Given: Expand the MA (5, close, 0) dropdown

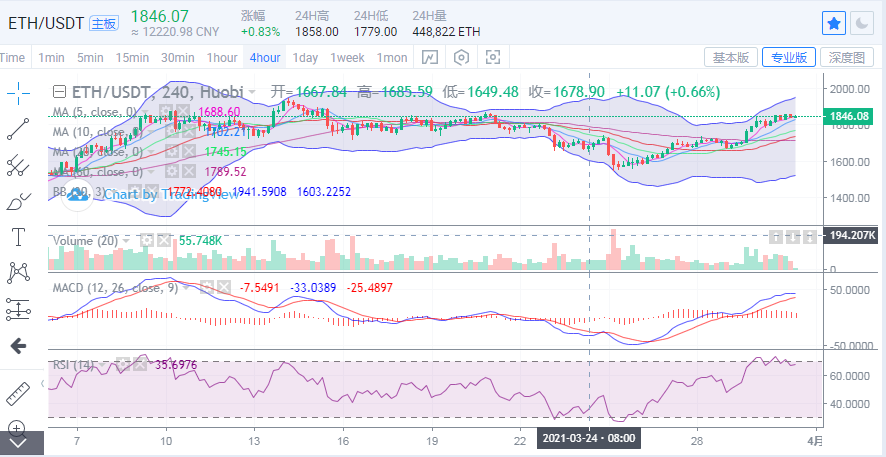Looking at the screenshot, I should [146, 112].
